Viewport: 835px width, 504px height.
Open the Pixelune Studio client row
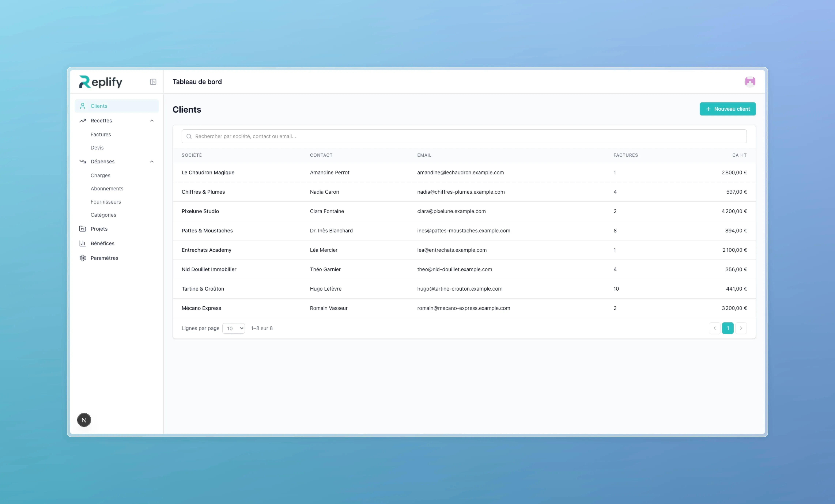(x=200, y=211)
